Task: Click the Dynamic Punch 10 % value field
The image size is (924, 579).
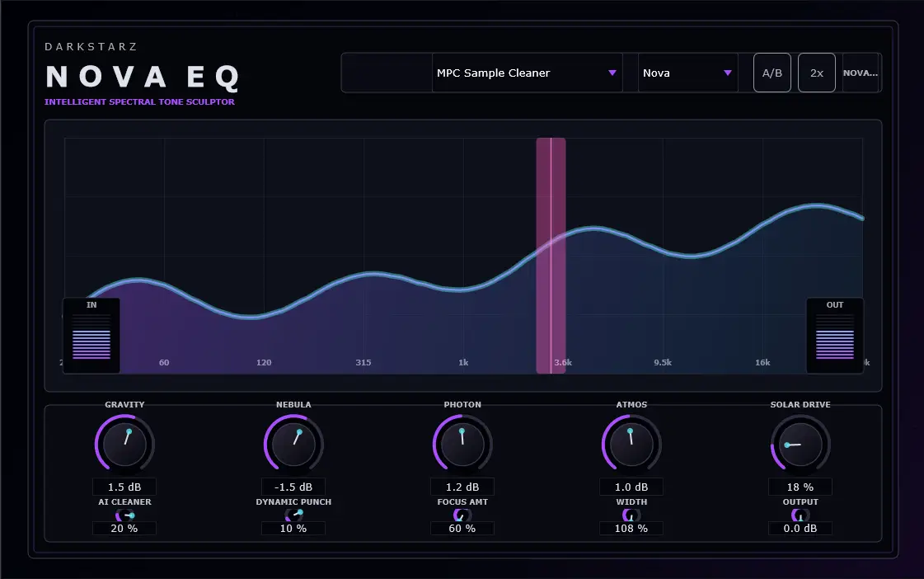Action: 293,529
